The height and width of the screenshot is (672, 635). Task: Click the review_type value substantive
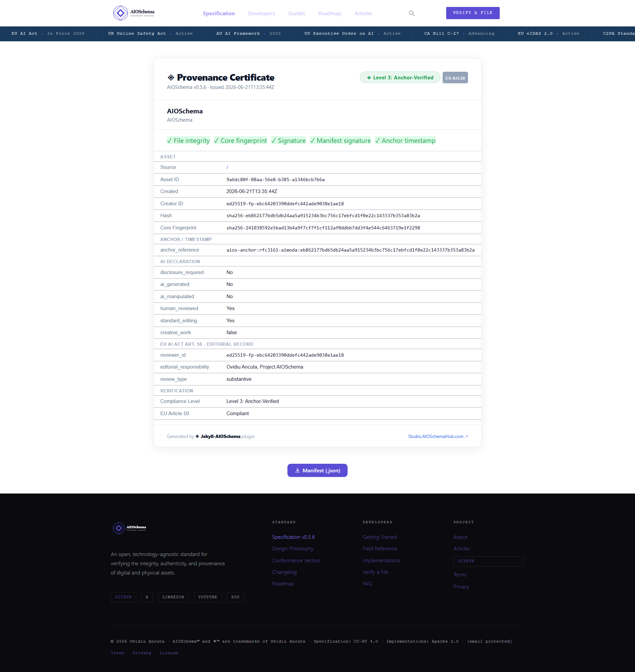coord(239,379)
